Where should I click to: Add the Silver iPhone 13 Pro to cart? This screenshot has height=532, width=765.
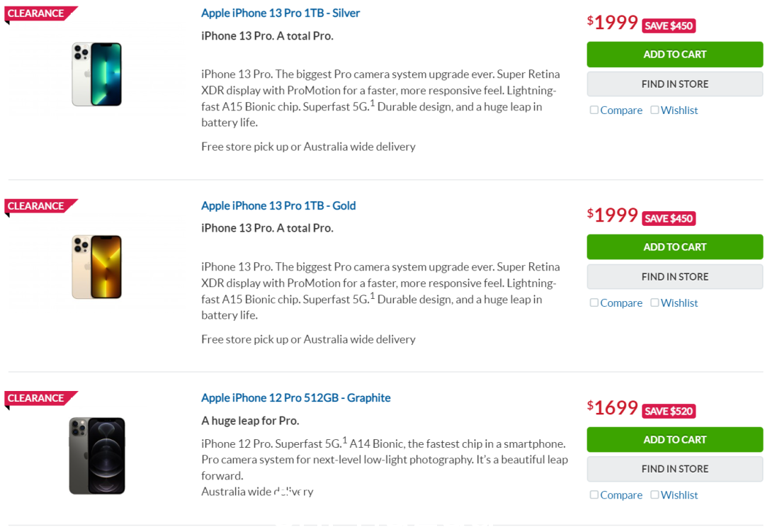pos(675,54)
